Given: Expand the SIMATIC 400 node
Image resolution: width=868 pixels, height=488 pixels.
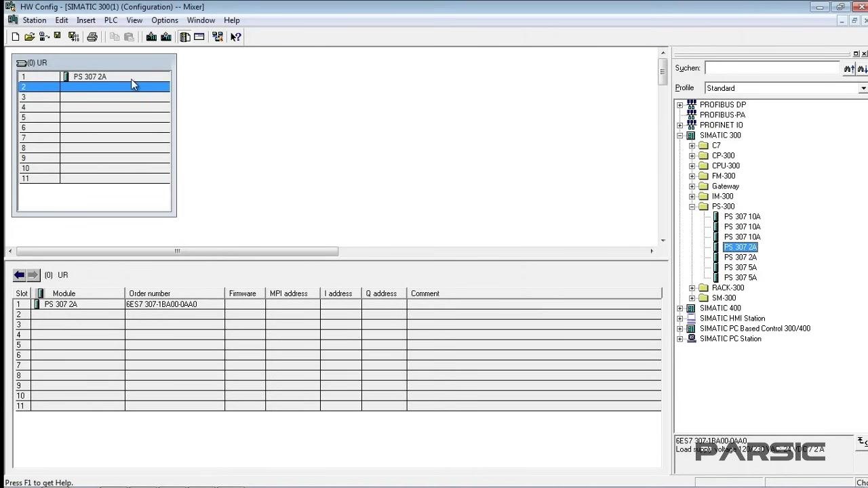Looking at the screenshot, I should [x=680, y=308].
